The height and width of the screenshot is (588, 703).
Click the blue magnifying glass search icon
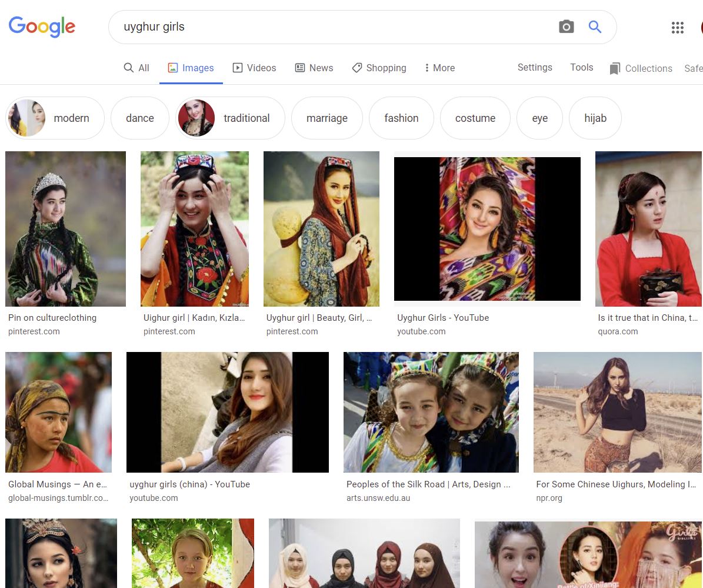(x=595, y=27)
